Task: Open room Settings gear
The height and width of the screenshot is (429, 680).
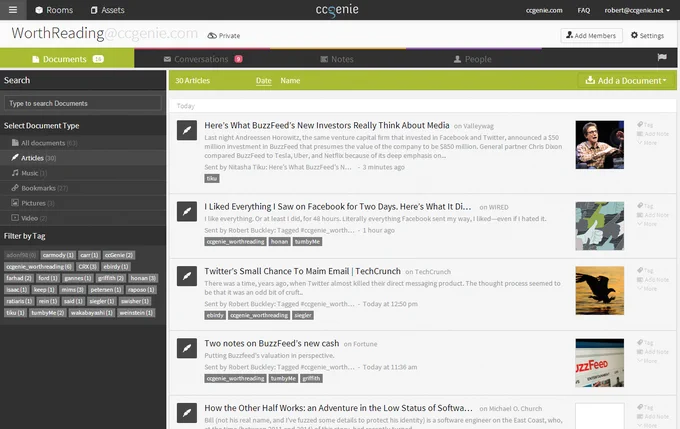Action: (647, 36)
